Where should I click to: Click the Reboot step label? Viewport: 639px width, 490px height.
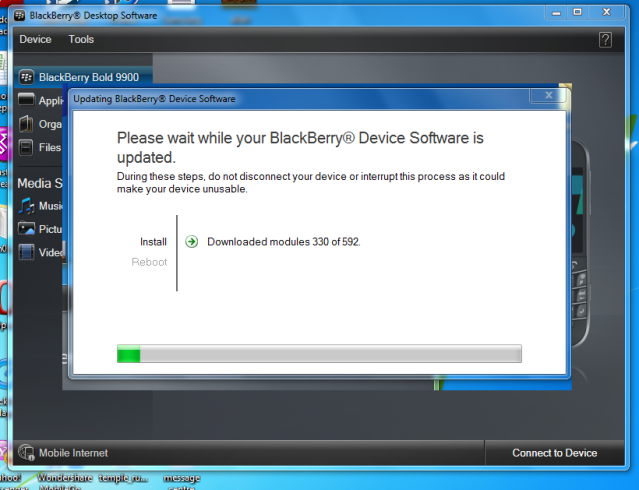150,262
